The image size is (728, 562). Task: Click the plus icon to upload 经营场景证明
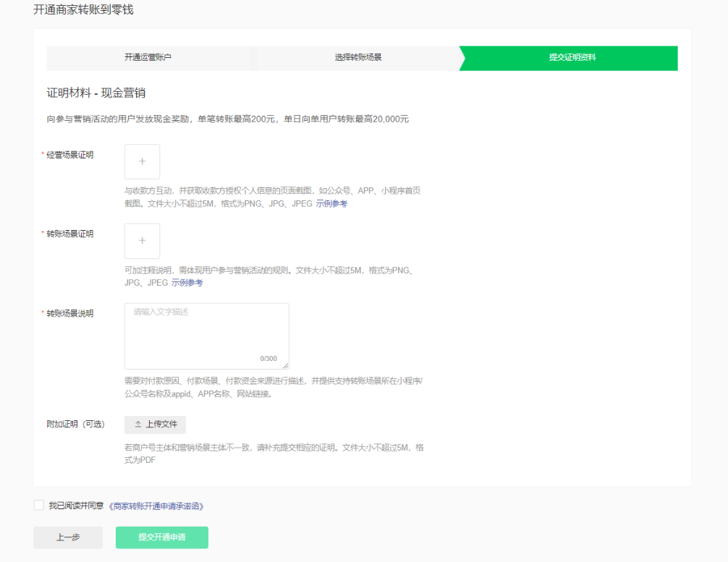pos(142,161)
